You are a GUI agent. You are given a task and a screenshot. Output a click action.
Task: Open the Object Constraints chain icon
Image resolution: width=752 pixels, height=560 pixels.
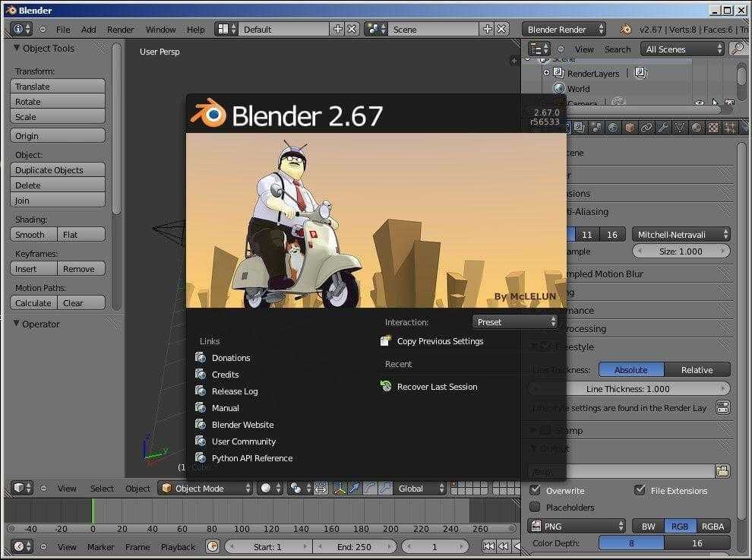(x=646, y=128)
